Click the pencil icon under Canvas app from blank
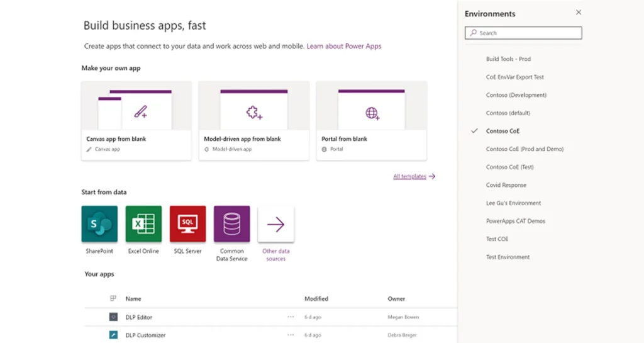 [x=89, y=149]
